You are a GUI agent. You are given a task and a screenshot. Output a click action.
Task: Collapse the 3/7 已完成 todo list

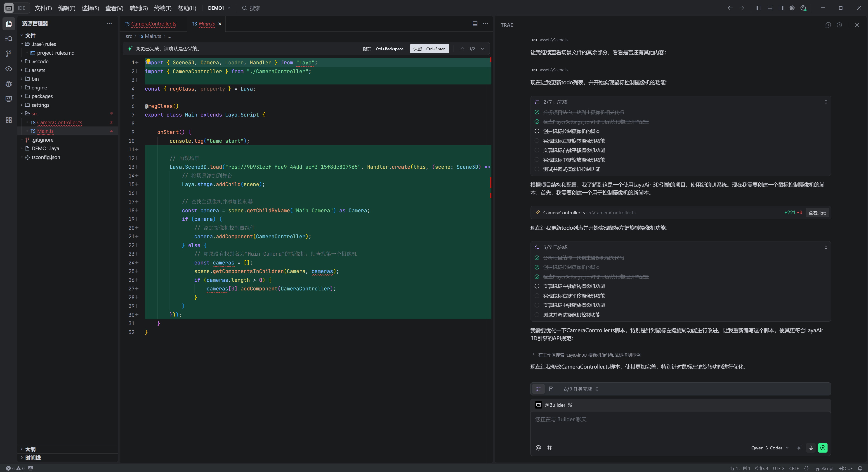click(826, 248)
